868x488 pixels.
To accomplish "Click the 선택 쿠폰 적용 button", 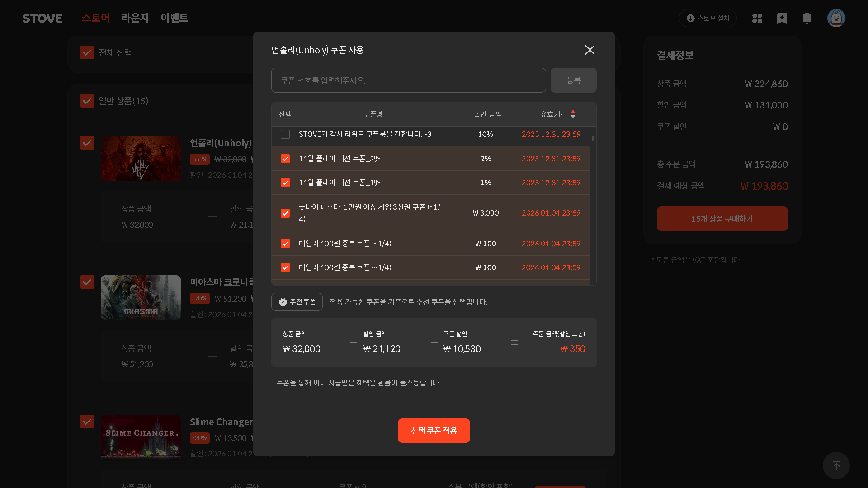I will [434, 431].
